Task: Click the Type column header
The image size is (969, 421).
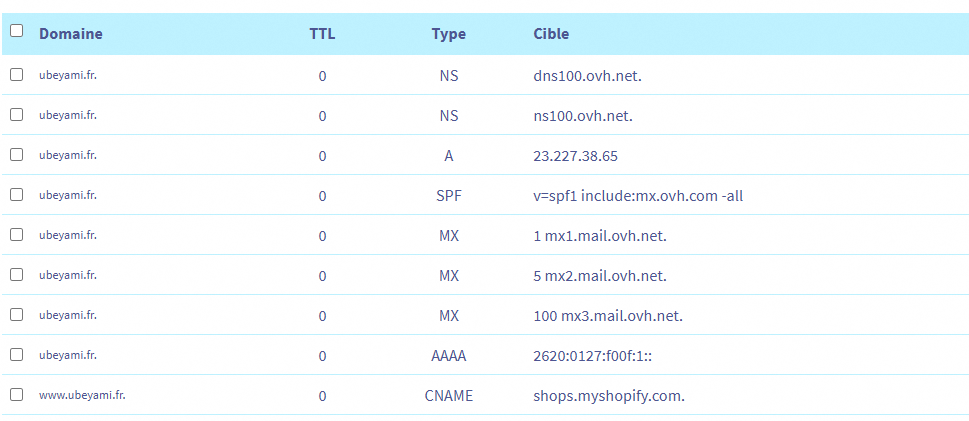Action: click(448, 34)
